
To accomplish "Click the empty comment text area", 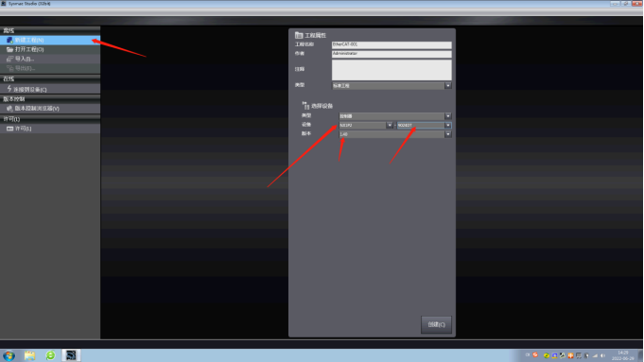I will click(392, 70).
